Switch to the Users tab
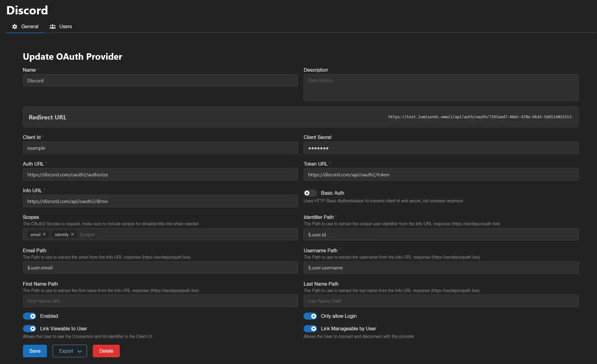Screen dimensions: 597x364 [x=65, y=26]
